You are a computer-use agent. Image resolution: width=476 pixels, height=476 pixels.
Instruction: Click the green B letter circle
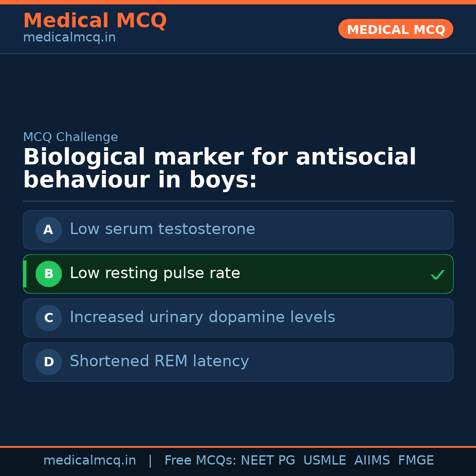[48, 274]
